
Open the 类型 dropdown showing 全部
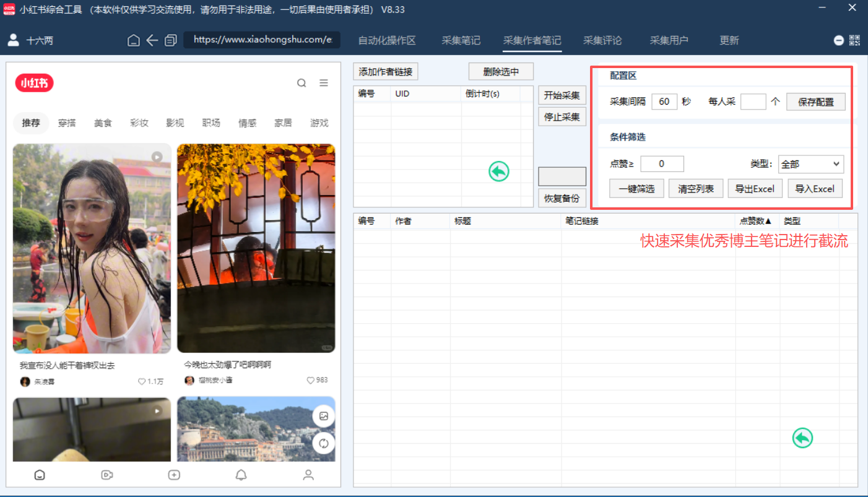(x=811, y=164)
